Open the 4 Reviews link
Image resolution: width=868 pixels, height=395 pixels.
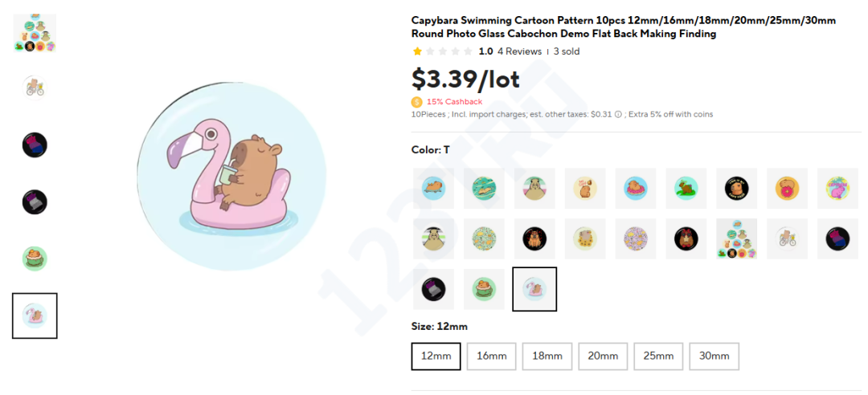click(x=519, y=51)
